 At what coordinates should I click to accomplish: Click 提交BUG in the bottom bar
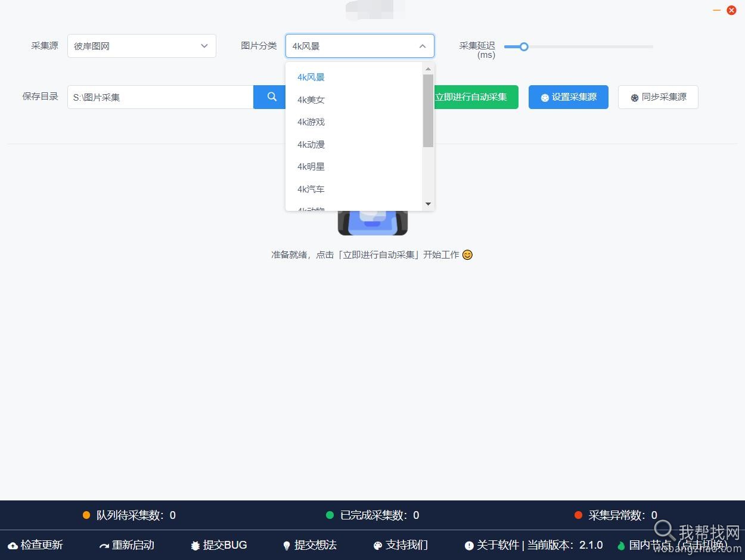coord(219,545)
